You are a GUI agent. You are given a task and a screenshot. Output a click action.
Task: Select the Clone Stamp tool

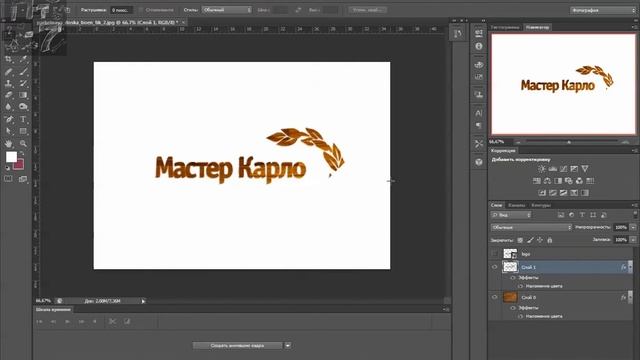pyautogui.click(x=8, y=84)
